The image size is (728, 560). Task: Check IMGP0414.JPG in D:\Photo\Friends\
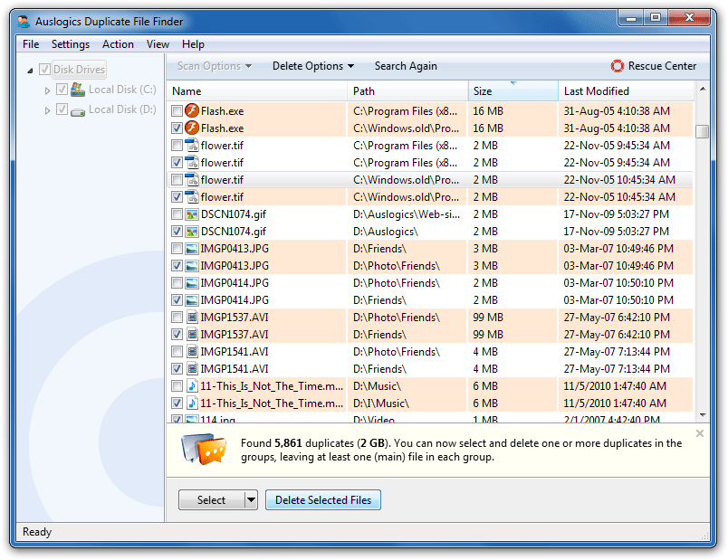177,283
